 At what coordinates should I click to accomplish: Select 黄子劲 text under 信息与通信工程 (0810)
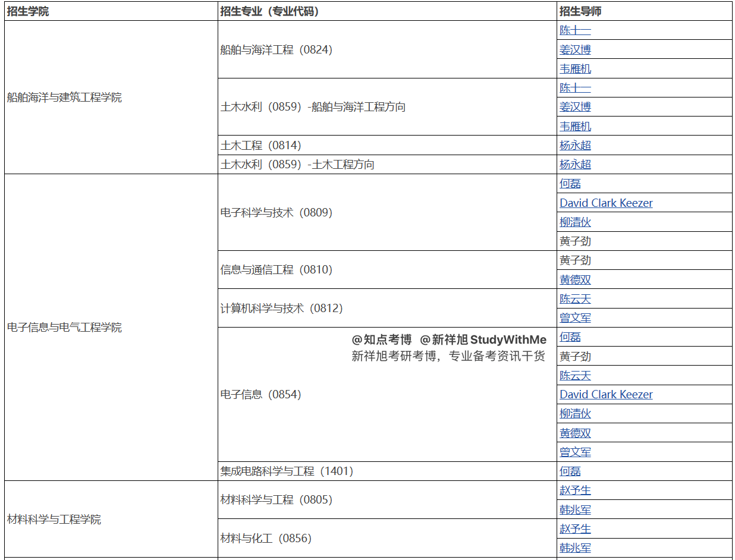(575, 260)
